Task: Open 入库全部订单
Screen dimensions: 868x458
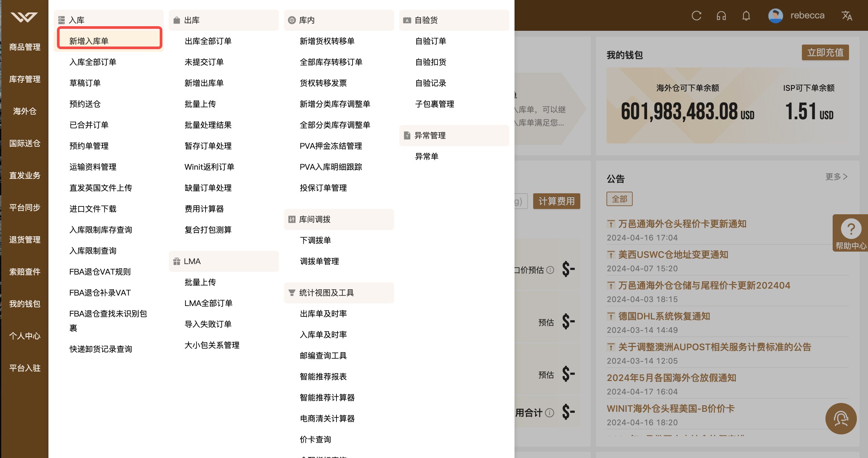Action: coord(93,62)
